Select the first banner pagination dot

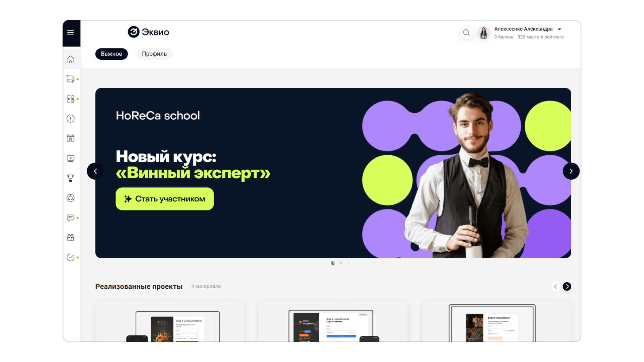coord(333,263)
